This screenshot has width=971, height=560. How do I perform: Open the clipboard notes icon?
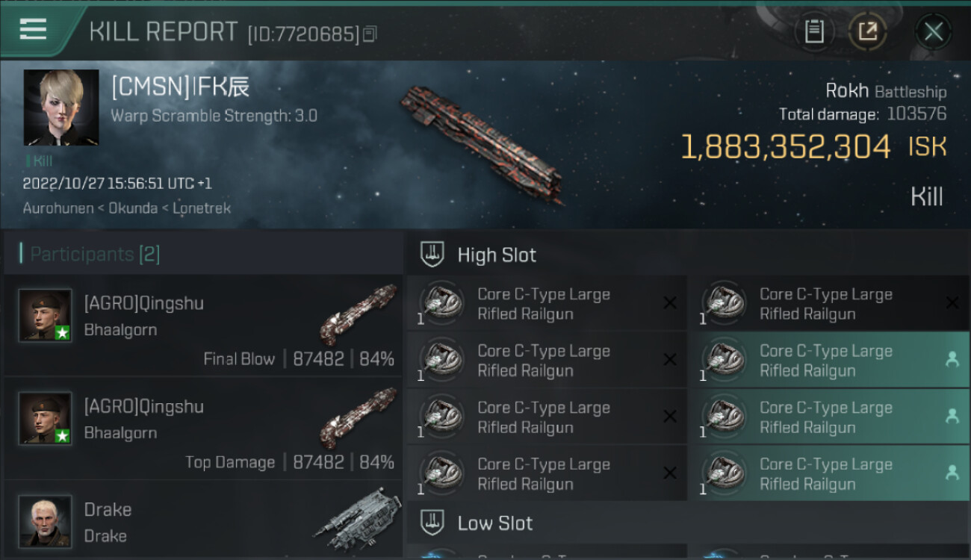click(x=814, y=31)
